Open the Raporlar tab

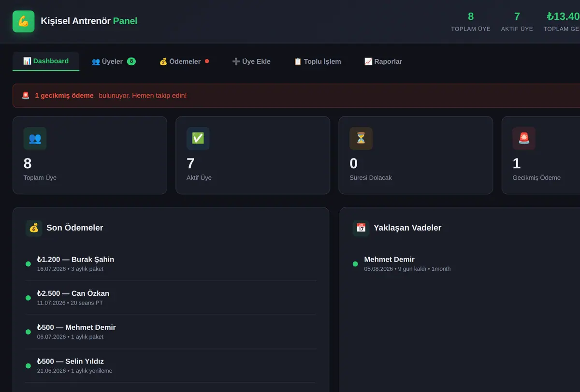point(383,61)
